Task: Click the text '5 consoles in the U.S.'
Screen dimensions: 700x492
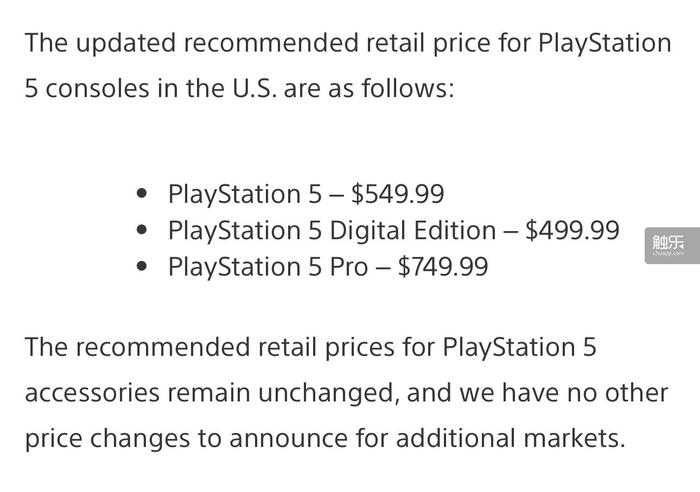Action: tap(150, 88)
